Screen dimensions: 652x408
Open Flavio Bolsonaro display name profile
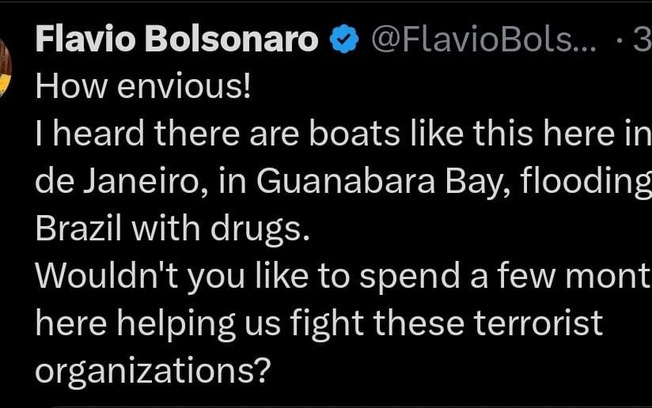click(x=177, y=42)
